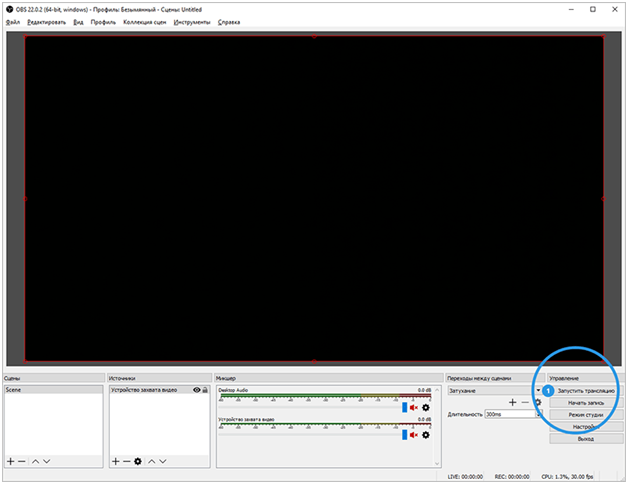Click the Сцены panel header

tap(53, 378)
